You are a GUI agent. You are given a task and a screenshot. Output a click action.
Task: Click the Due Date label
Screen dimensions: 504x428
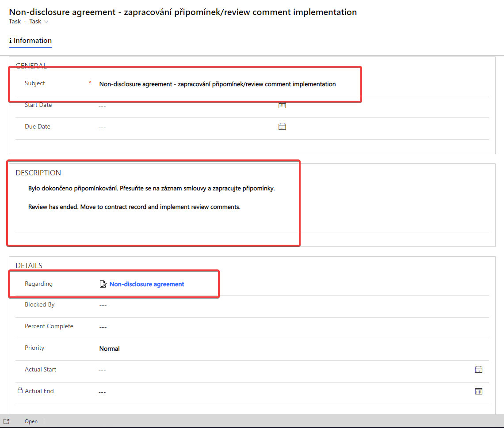38,126
